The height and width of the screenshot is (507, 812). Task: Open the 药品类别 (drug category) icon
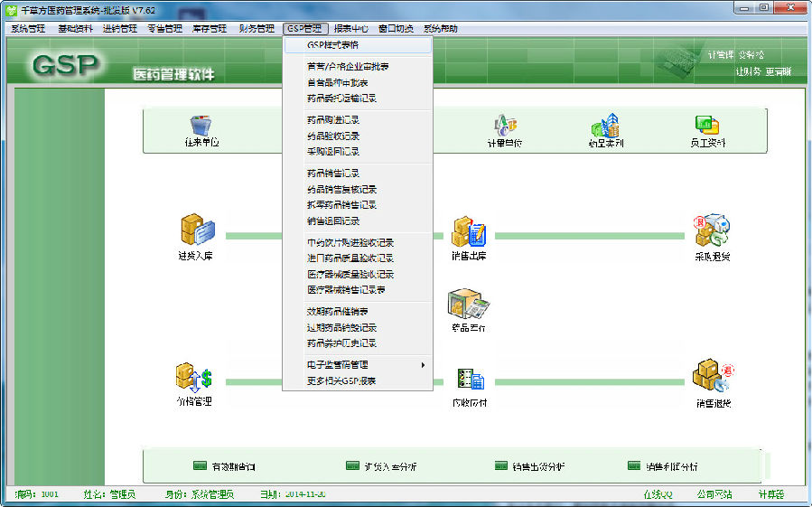point(605,128)
